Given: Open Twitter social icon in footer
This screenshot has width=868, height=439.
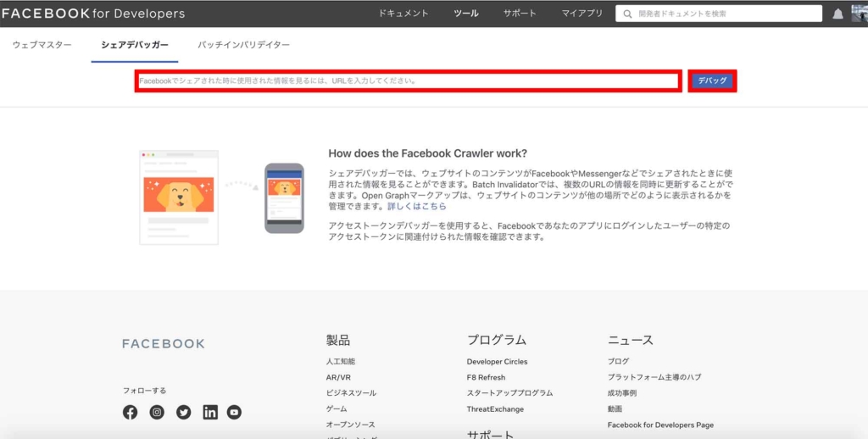Looking at the screenshot, I should tap(183, 413).
